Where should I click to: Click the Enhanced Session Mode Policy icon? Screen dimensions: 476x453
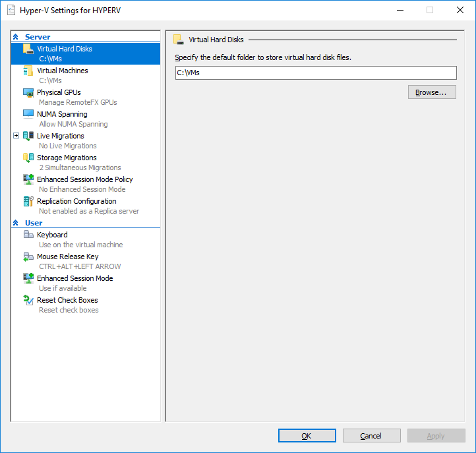[x=28, y=179]
